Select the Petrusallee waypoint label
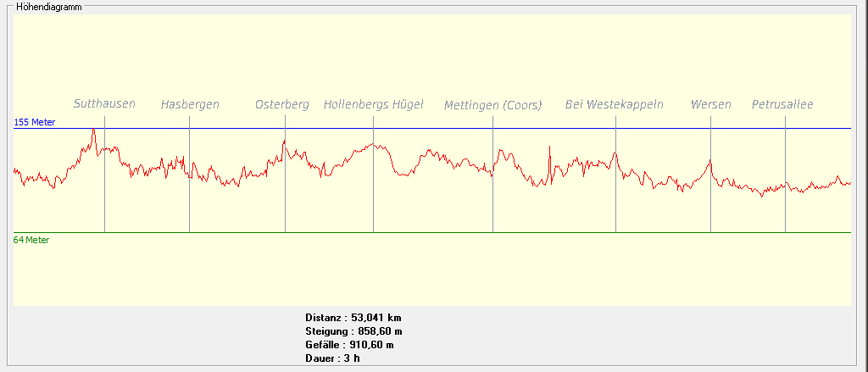The height and width of the screenshot is (372, 868). pos(782,105)
